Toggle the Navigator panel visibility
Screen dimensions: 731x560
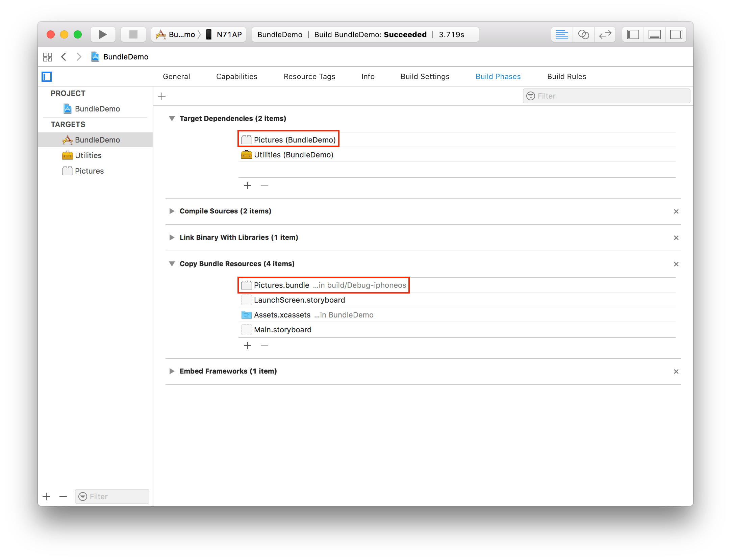point(633,34)
